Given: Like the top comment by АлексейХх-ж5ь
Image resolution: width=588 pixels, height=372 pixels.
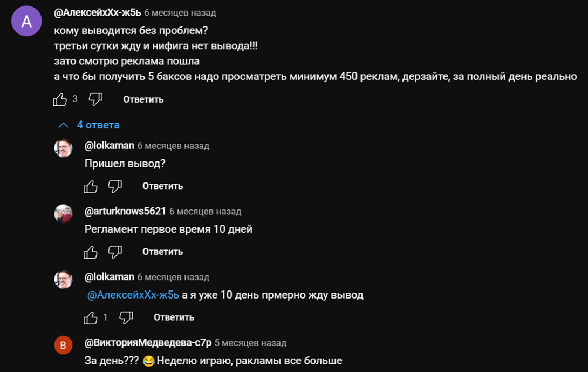Looking at the screenshot, I should pyautogui.click(x=60, y=99).
